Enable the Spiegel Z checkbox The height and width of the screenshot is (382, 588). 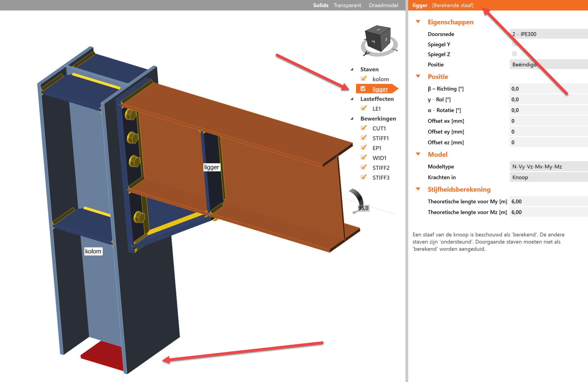(514, 54)
